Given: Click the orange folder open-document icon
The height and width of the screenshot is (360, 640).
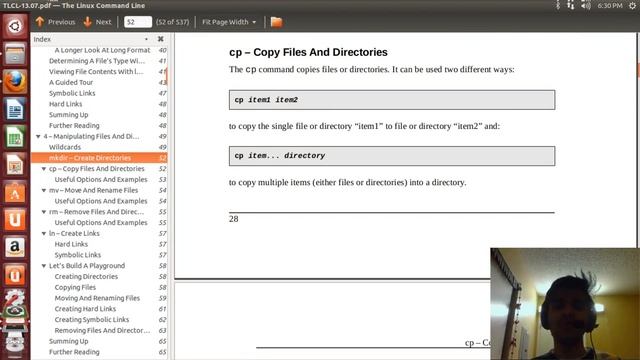Looking at the screenshot, I should coord(276,22).
